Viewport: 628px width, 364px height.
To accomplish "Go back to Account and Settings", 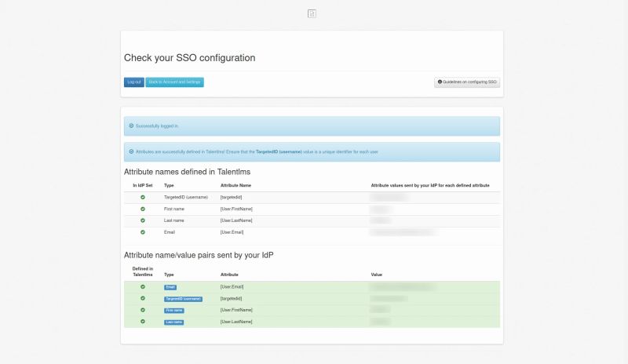I will click(174, 82).
